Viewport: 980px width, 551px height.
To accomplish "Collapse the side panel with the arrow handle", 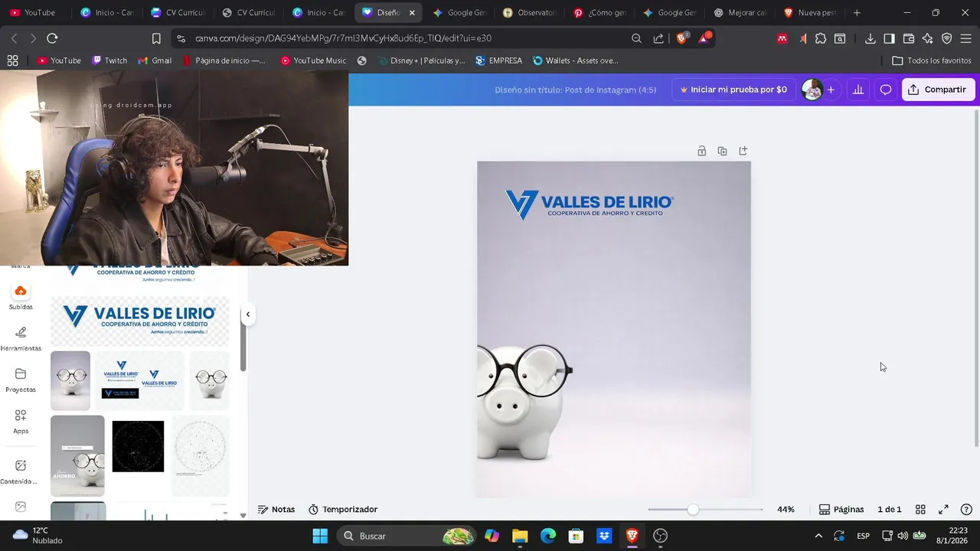I will 247,315.
